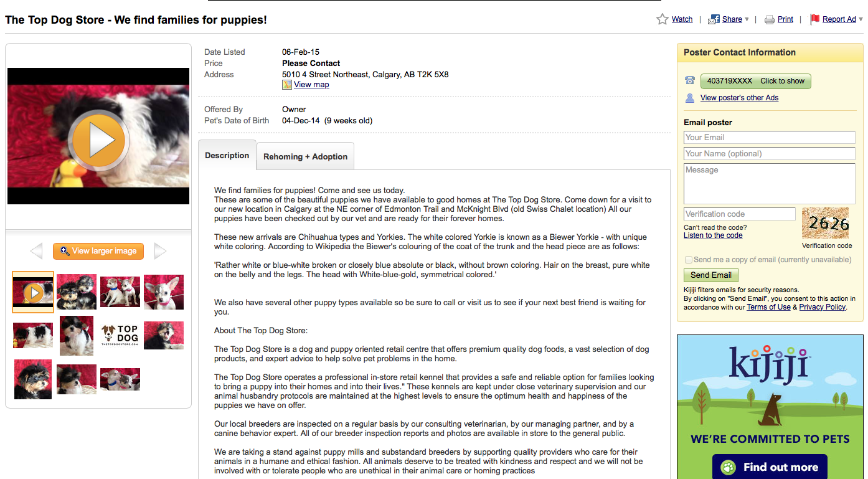The width and height of the screenshot is (868, 479).
Task: Toggle 'Send me a copy of email' checkbox
Action: point(688,260)
